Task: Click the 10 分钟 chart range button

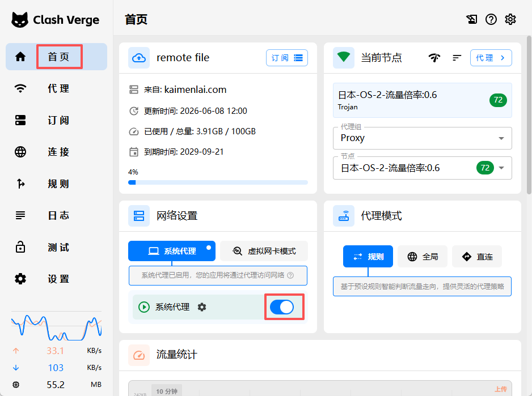Action: (167, 391)
